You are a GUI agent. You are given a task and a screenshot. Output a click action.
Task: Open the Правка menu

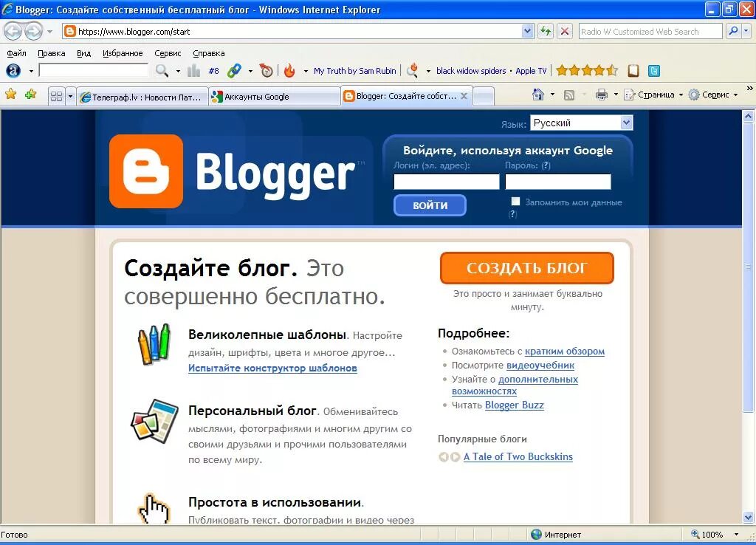[x=51, y=53]
